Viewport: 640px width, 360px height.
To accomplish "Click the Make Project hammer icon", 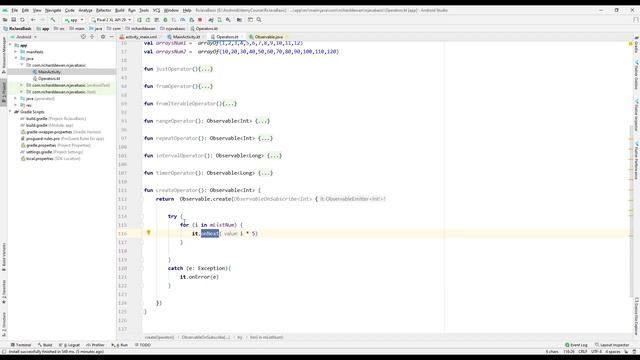I will pos(53,20).
